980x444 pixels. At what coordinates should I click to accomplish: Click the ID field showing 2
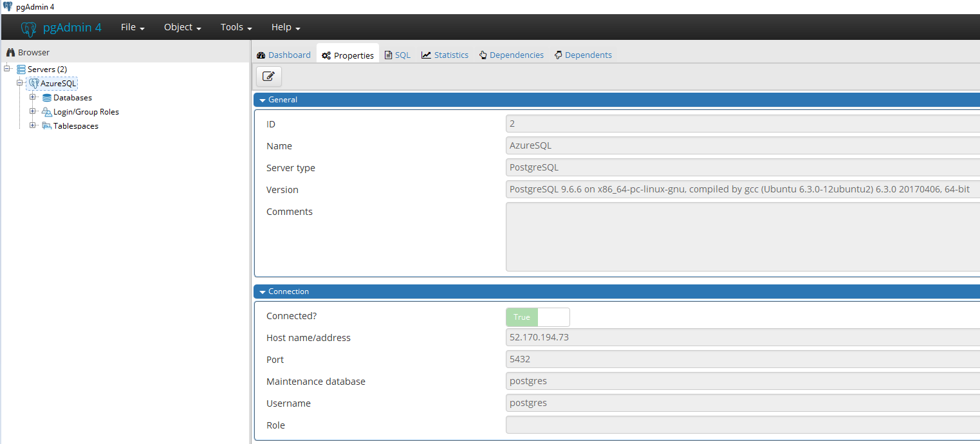point(743,124)
